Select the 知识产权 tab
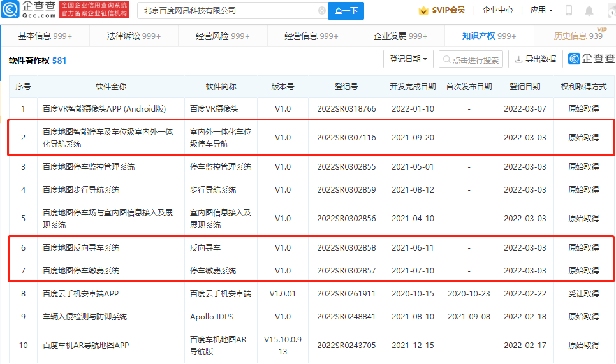Screen dimensions: 616x364 [x=489, y=36]
